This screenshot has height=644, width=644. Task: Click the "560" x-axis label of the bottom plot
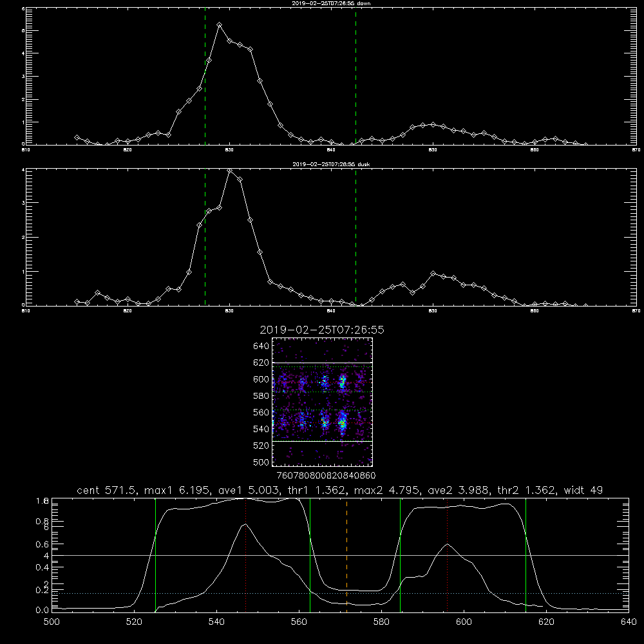coord(299,622)
